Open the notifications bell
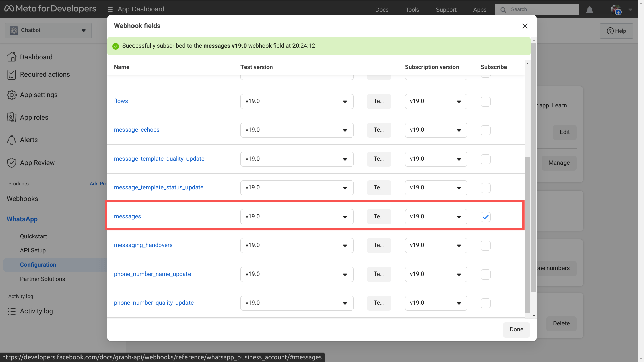This screenshot has width=644, height=362. pyautogui.click(x=589, y=10)
